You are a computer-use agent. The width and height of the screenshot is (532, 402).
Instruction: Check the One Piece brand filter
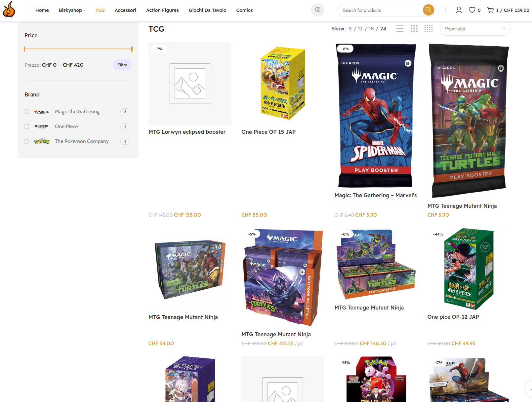(27, 127)
